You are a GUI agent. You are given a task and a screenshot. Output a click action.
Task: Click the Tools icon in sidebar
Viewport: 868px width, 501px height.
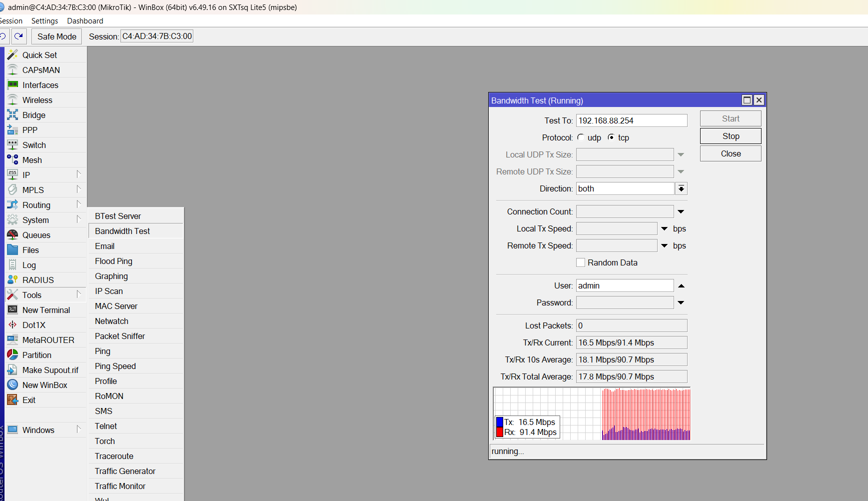pos(12,295)
